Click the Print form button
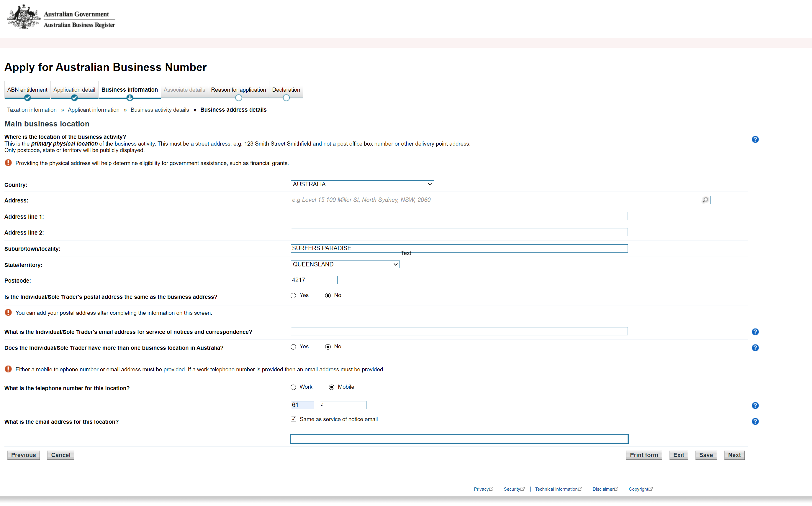Viewport: 812px width, 506px height. tap(644, 455)
